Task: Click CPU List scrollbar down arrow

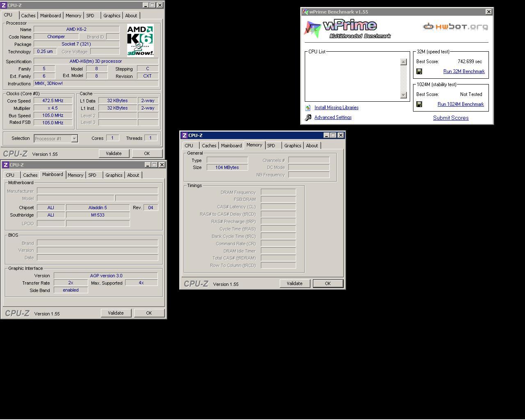Action: [x=403, y=95]
